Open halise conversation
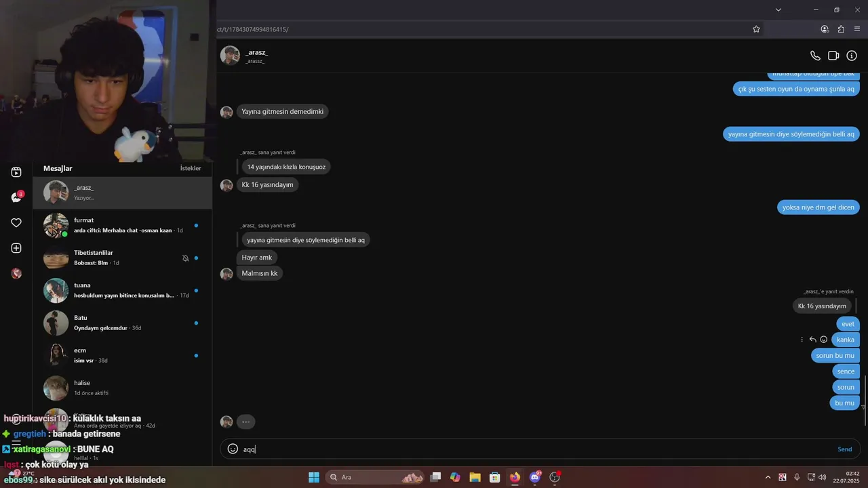 click(123, 388)
